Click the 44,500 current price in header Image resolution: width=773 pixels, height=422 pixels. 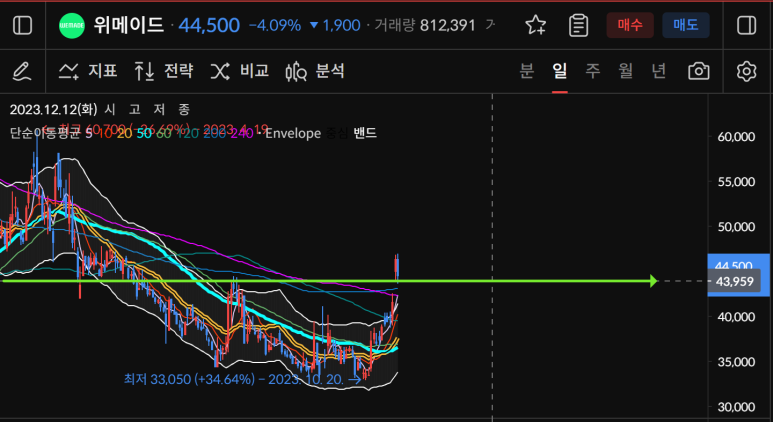(x=209, y=26)
